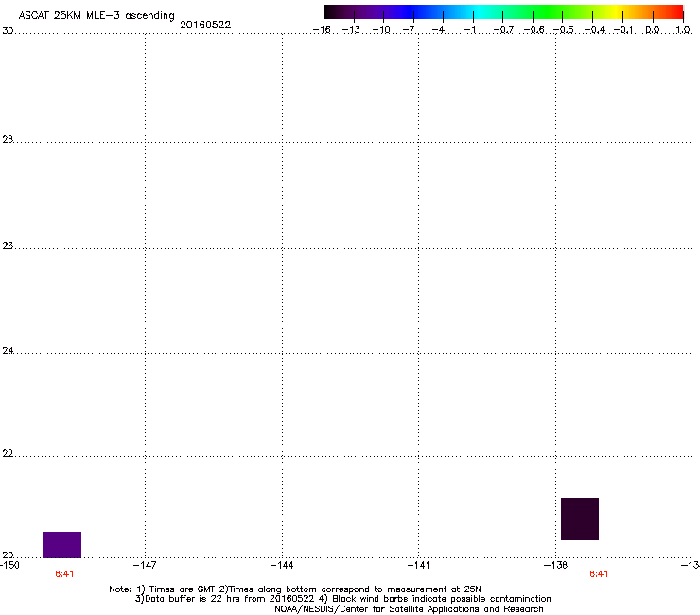The width and height of the screenshot is (700, 615).
Task: Click the longitude label -147
Action: coord(145,566)
